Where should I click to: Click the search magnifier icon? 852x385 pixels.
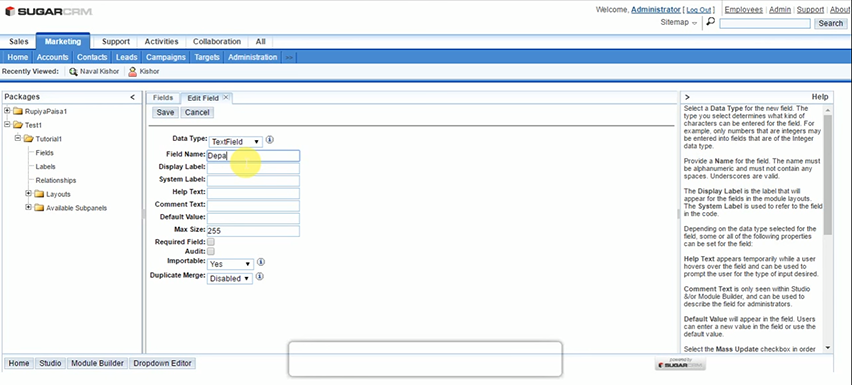pyautogui.click(x=710, y=22)
